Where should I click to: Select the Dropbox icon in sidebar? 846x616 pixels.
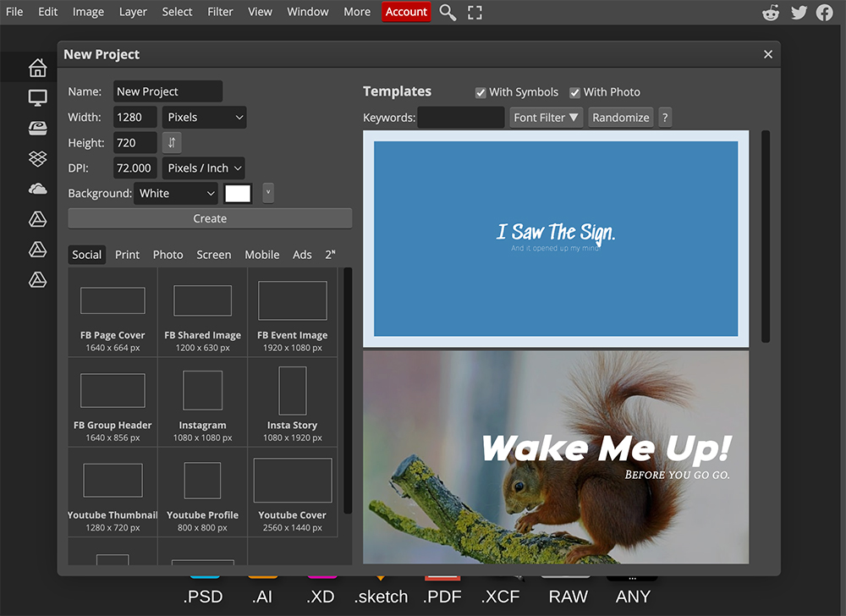click(x=38, y=158)
